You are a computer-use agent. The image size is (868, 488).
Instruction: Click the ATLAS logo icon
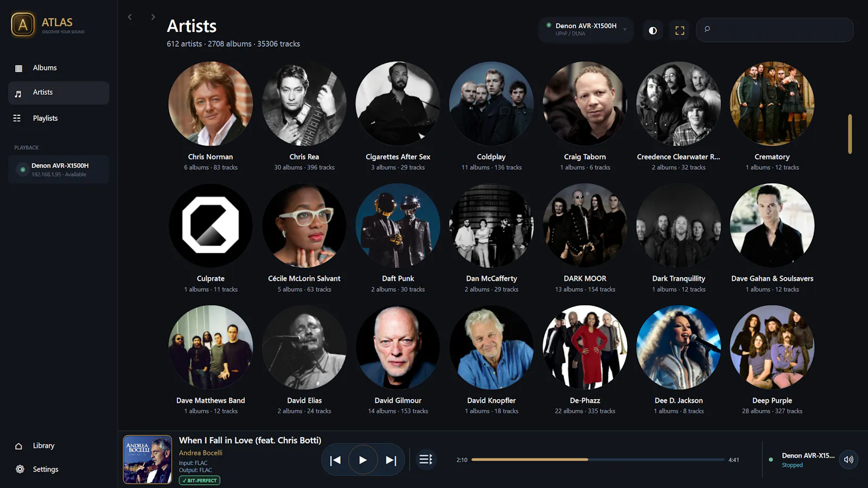click(x=23, y=24)
